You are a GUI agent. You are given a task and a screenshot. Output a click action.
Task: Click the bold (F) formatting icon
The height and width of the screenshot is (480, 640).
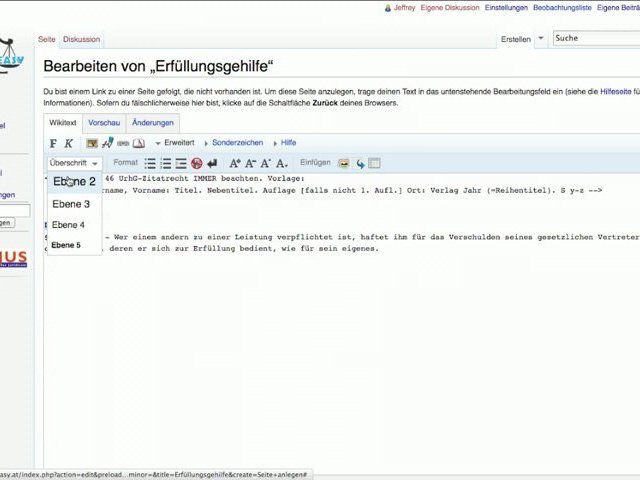(x=53, y=143)
